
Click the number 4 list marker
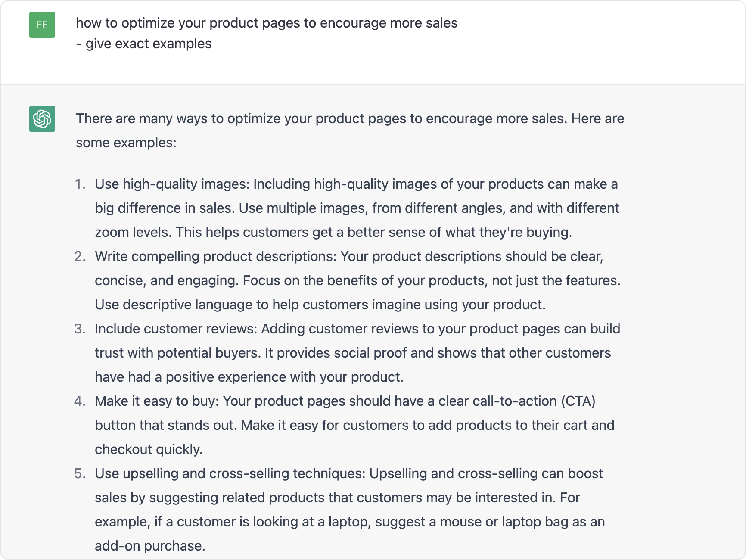80,401
